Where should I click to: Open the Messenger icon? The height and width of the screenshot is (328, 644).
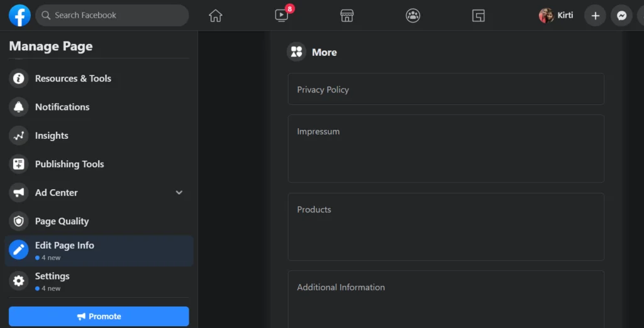[x=621, y=16]
